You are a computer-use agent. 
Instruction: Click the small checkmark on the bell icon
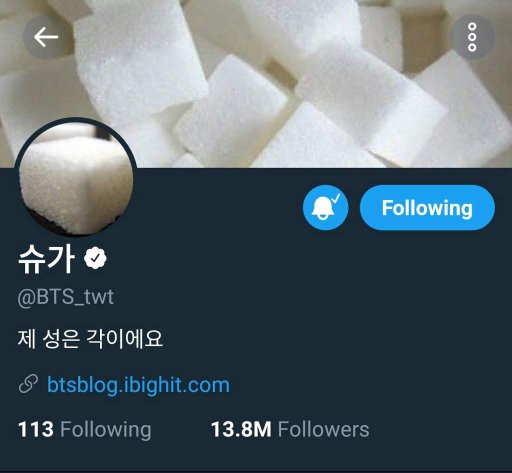(x=336, y=198)
